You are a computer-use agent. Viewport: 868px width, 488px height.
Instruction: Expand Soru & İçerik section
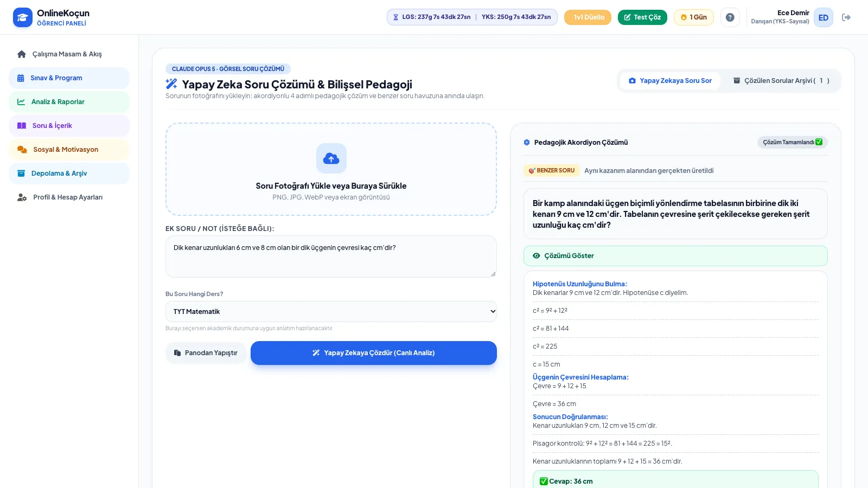pos(69,126)
